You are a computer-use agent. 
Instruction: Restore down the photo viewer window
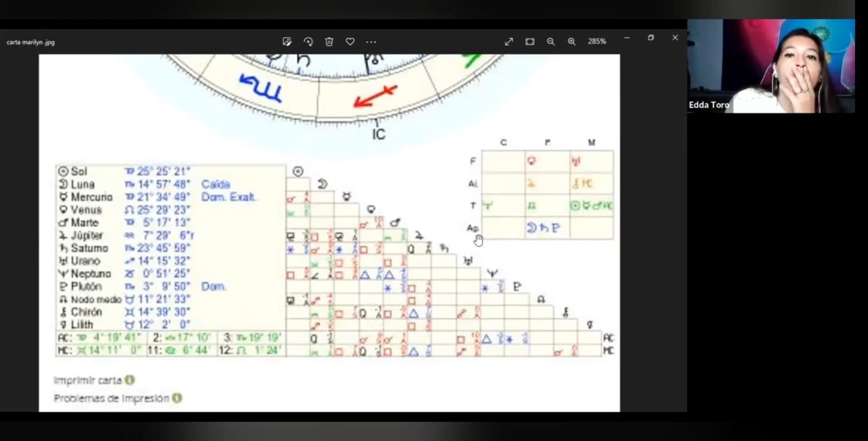tap(650, 38)
